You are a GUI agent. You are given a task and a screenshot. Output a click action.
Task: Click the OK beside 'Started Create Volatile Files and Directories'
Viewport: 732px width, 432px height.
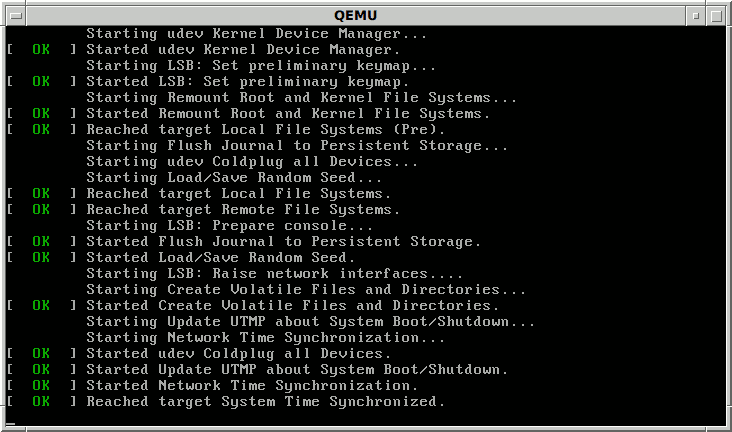click(40, 305)
